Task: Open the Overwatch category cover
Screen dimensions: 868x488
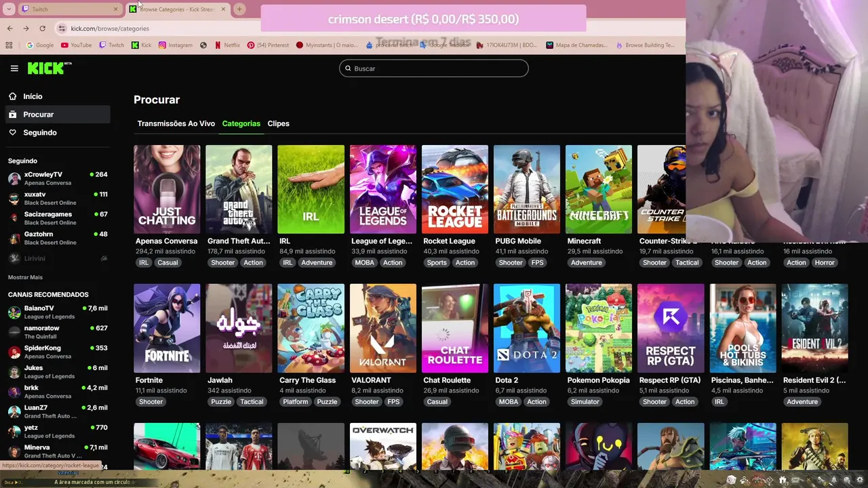Action: coord(383,446)
